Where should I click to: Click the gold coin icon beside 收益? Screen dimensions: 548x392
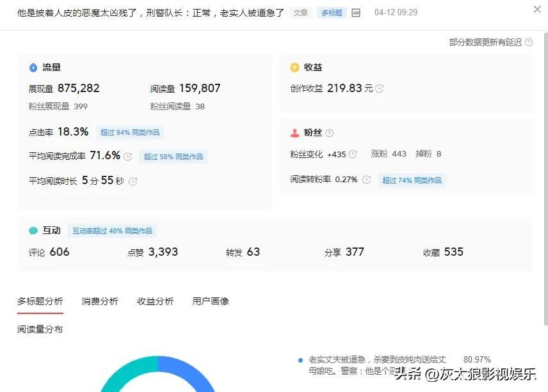(294, 67)
